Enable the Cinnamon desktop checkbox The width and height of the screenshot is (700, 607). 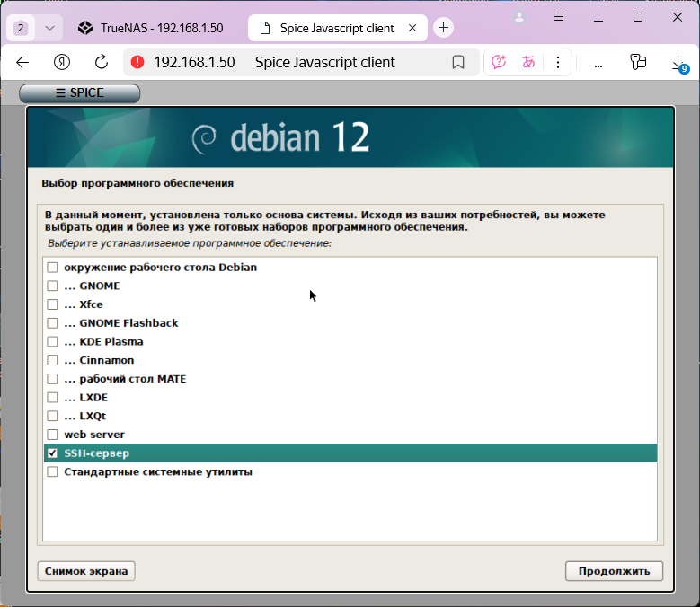[x=52, y=360]
